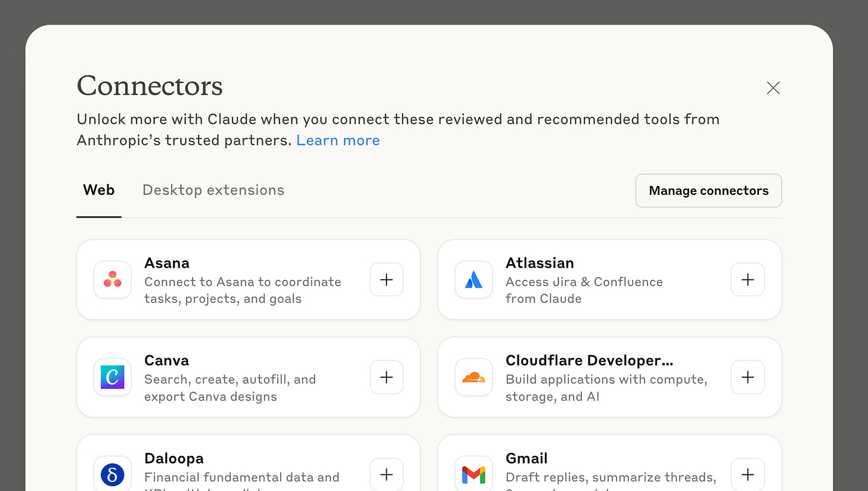
Task: Click the Gmail logo icon
Action: point(474,474)
